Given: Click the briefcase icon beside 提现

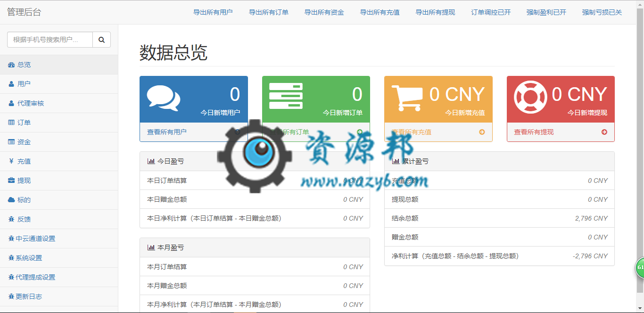Looking at the screenshot, I should 11,181.
